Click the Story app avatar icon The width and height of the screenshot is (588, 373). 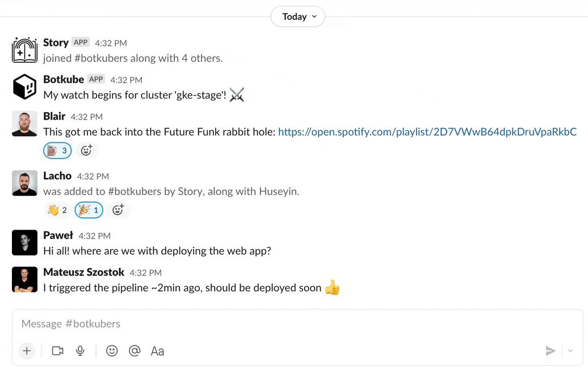coord(24,50)
